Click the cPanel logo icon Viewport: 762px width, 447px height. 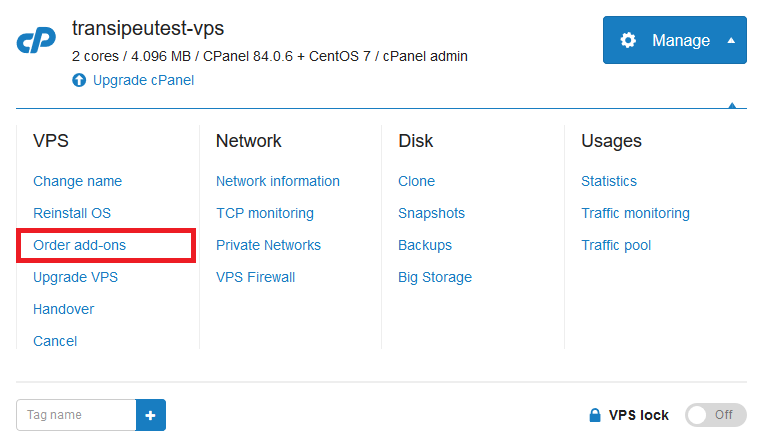pos(36,40)
